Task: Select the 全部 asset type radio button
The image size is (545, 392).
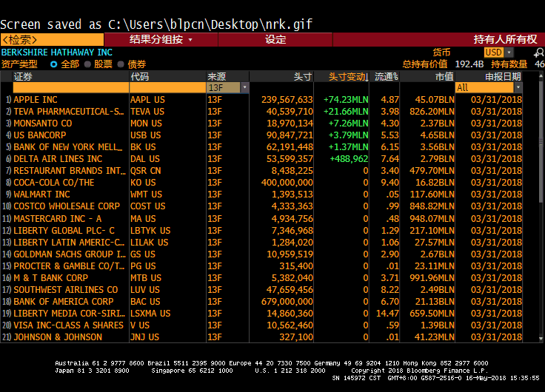Action: tap(53, 64)
